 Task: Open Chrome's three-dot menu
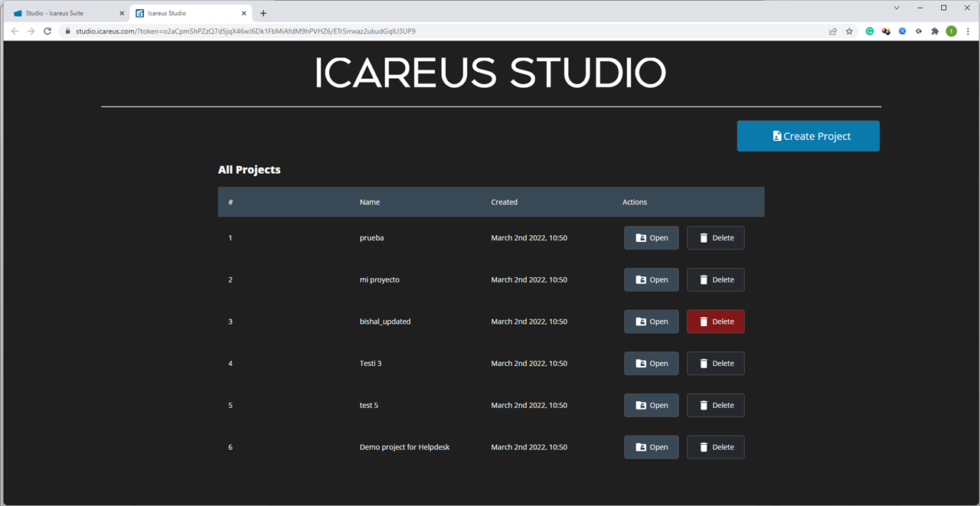[x=968, y=31]
